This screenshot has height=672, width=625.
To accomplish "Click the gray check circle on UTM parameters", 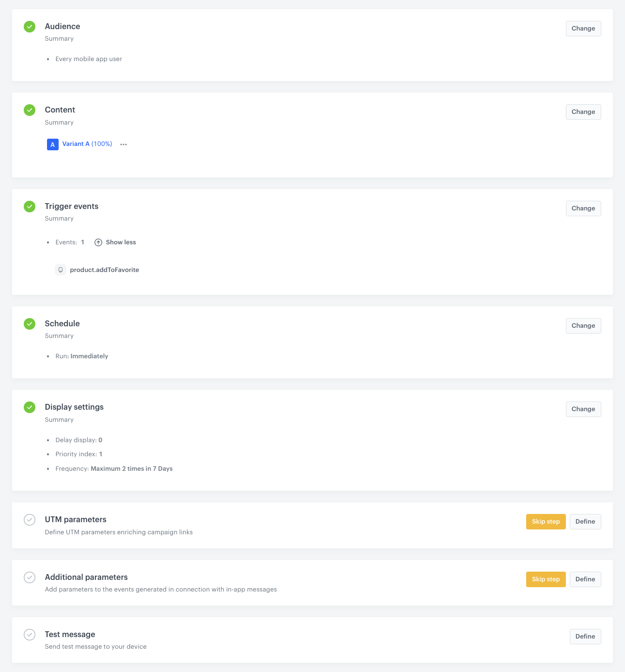I will click(x=30, y=520).
